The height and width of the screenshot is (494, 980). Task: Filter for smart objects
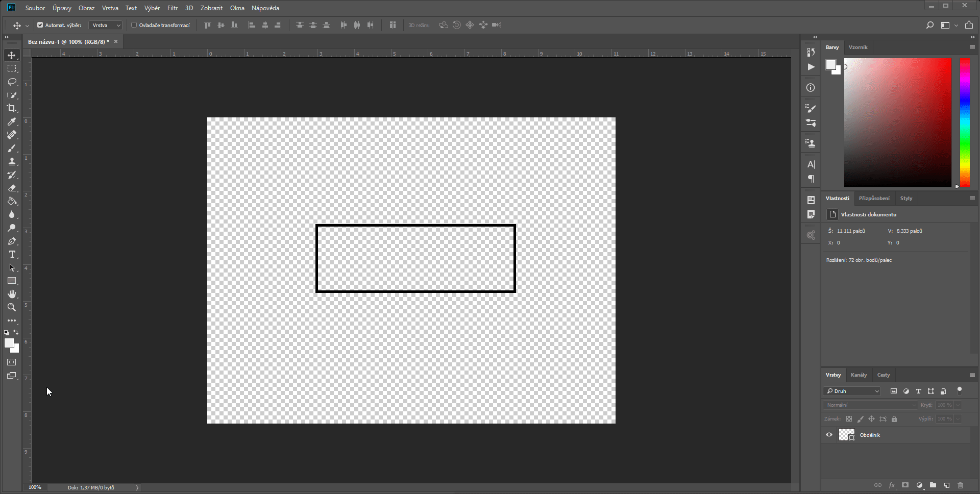943,391
